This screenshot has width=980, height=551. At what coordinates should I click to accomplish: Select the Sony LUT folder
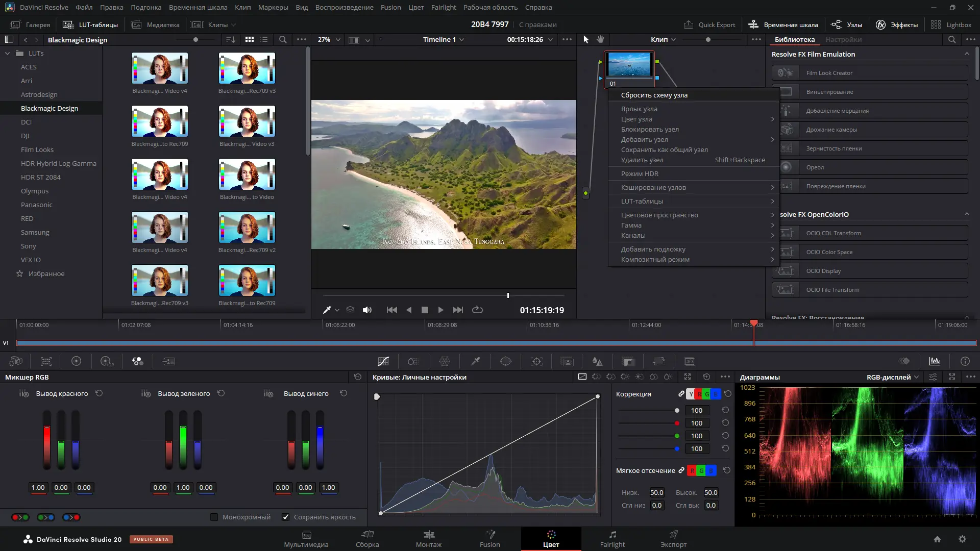click(x=29, y=246)
